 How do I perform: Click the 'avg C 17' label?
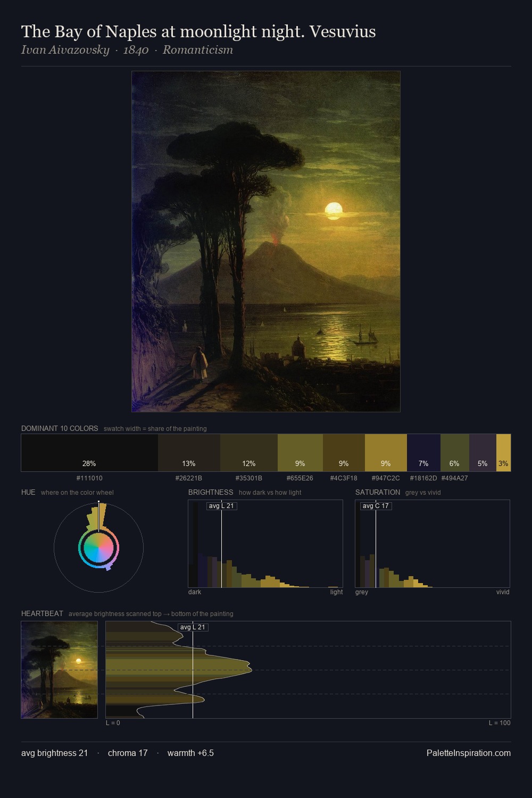coord(376,506)
